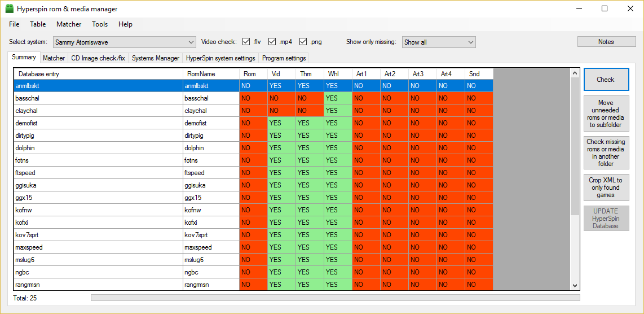Switch to CD Image check/fix tab

(x=98, y=58)
